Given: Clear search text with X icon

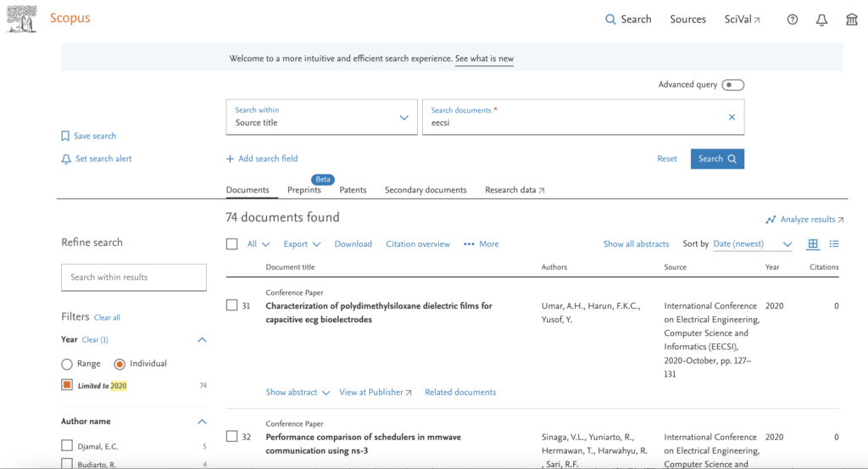Looking at the screenshot, I should tap(732, 117).
